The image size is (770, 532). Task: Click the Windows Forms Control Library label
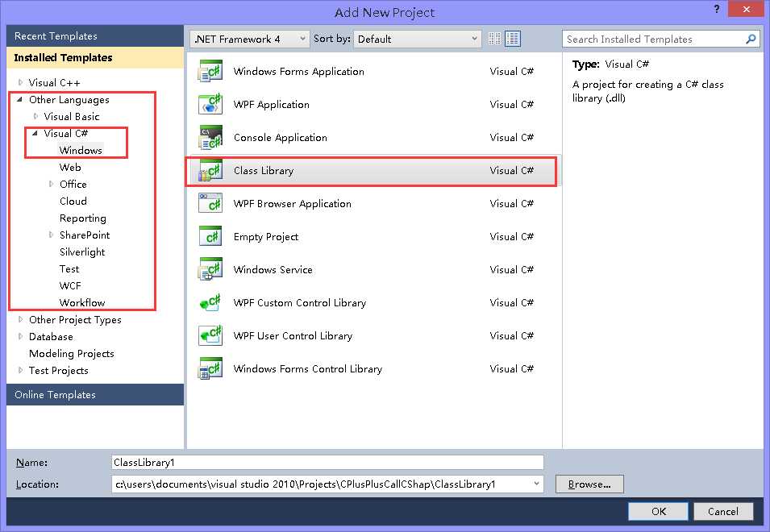tap(307, 368)
